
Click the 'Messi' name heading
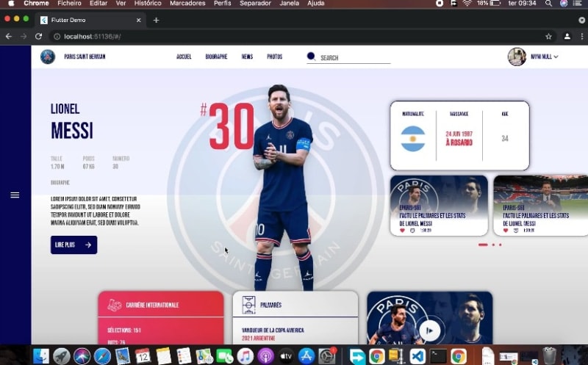coord(72,131)
